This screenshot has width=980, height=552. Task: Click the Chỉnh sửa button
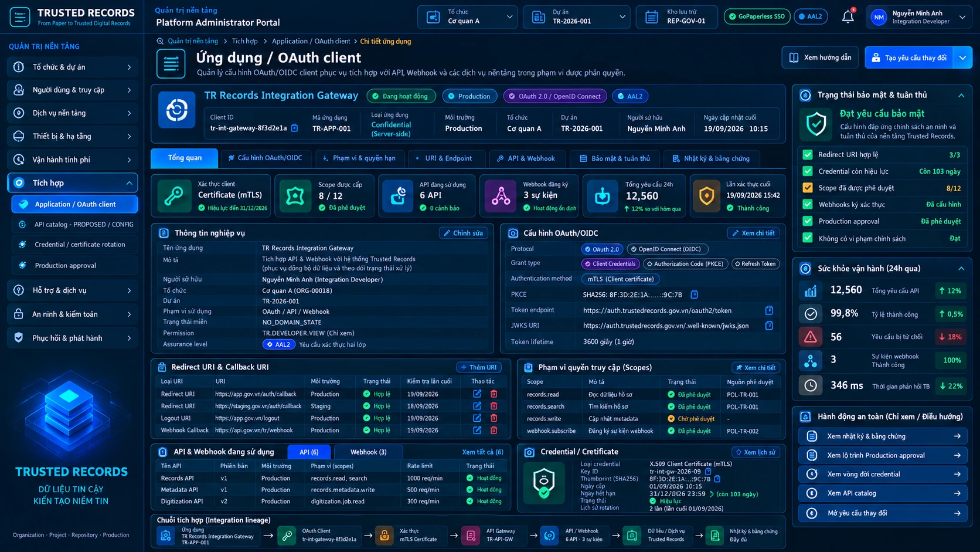pyautogui.click(x=463, y=233)
